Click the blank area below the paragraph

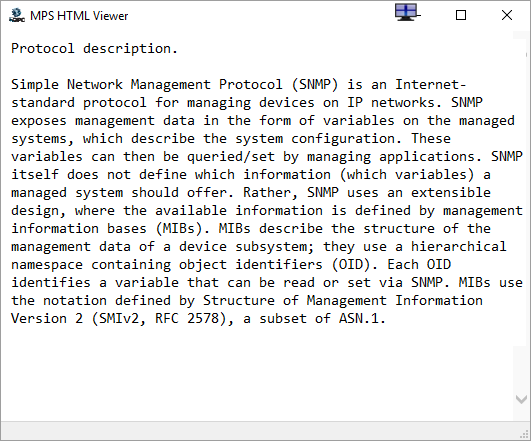tap(257, 373)
